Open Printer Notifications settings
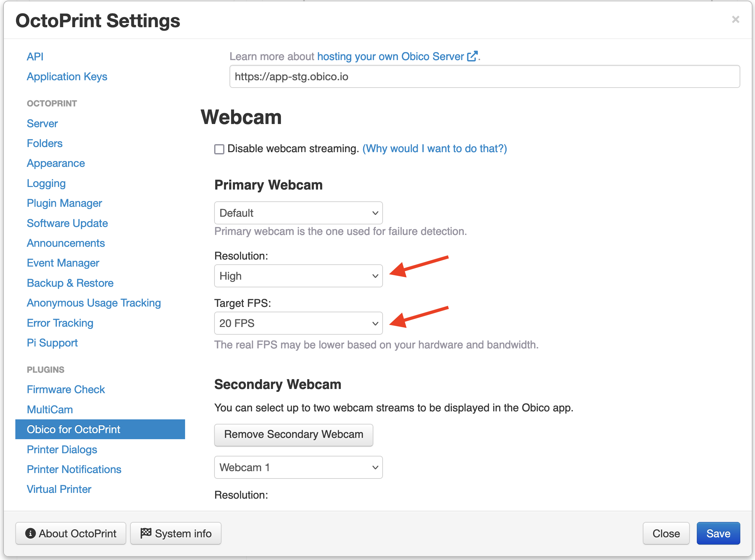The height and width of the screenshot is (560, 755). pyautogui.click(x=74, y=469)
